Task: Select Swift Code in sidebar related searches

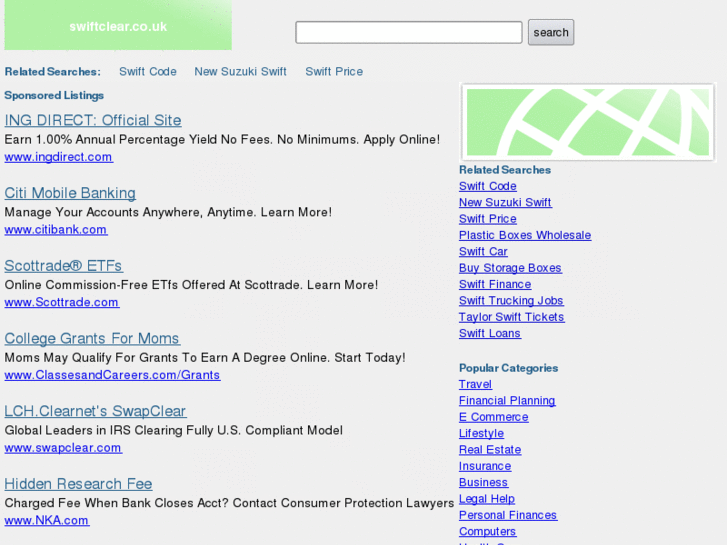Action: [x=488, y=186]
